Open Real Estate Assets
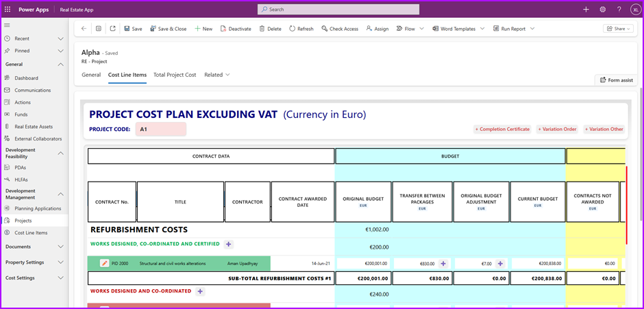Viewport: 644px width, 309px height. pos(34,127)
